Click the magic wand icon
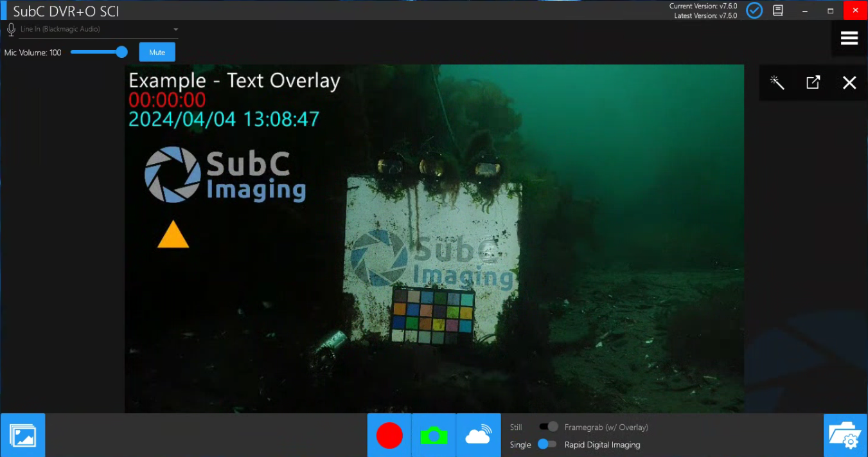 click(x=777, y=82)
